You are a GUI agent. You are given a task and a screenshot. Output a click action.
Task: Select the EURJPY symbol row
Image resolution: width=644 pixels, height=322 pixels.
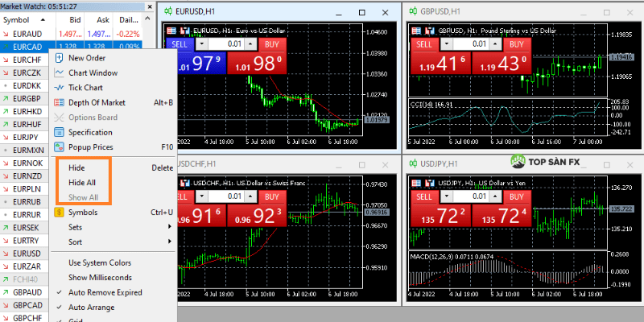tap(25, 137)
